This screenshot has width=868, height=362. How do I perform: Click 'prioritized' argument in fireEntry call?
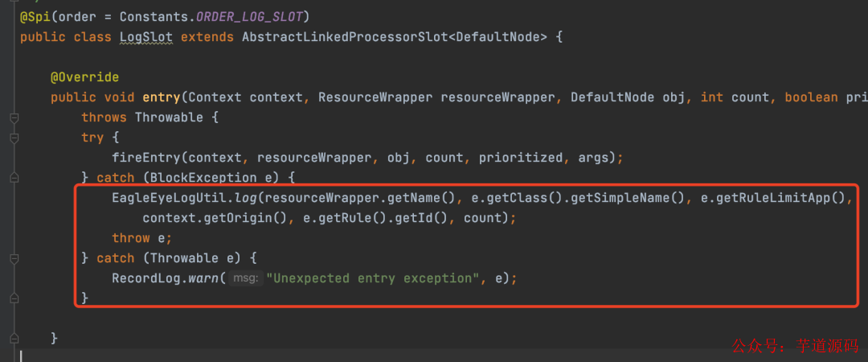(x=520, y=158)
